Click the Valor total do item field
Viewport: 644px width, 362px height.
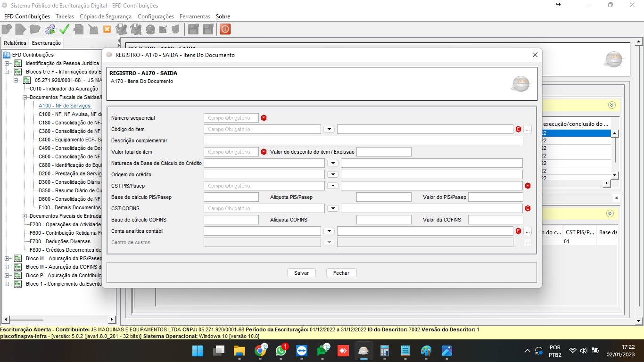(231, 152)
